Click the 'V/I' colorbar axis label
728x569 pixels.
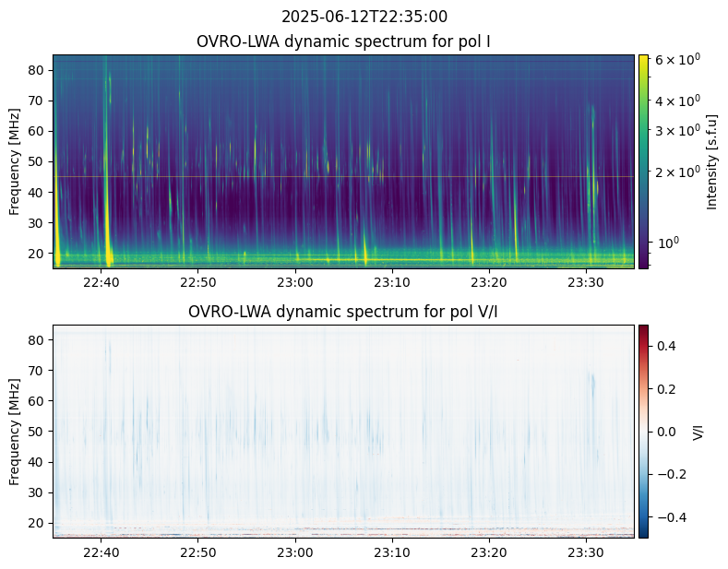[x=698, y=431]
